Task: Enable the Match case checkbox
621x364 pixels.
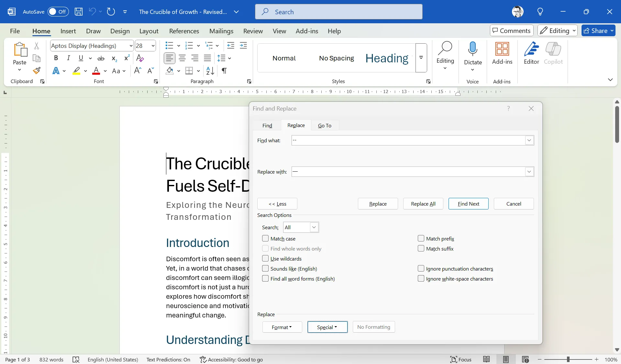Action: tap(265, 239)
